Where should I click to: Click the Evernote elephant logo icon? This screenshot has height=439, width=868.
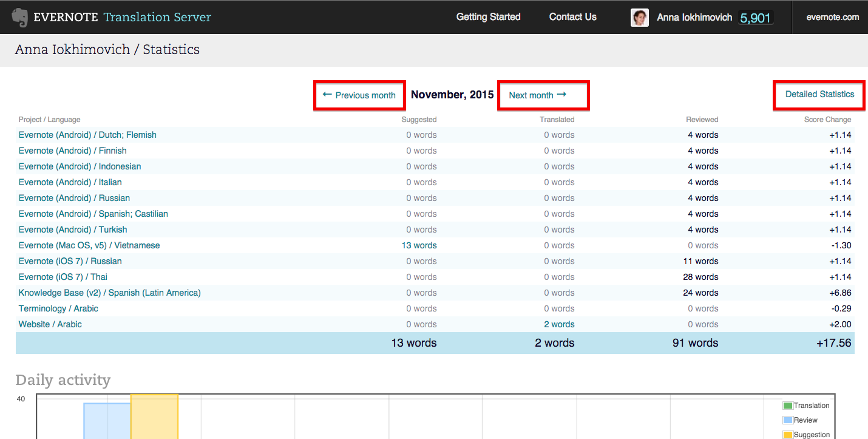pyautogui.click(x=19, y=17)
